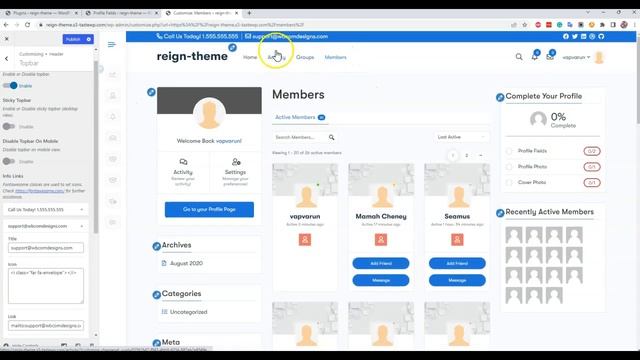Click the reign-theme site title
The image size is (640, 360).
pyautogui.click(x=192, y=56)
